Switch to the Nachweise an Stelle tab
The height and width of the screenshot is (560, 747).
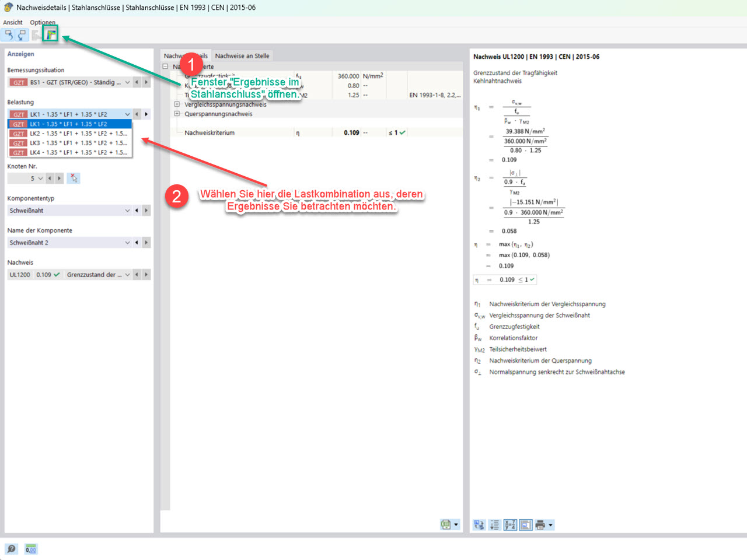pos(242,55)
